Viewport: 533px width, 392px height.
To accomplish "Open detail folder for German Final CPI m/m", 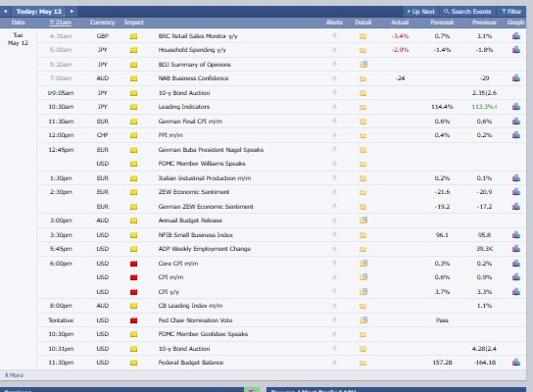I will click(x=363, y=122).
